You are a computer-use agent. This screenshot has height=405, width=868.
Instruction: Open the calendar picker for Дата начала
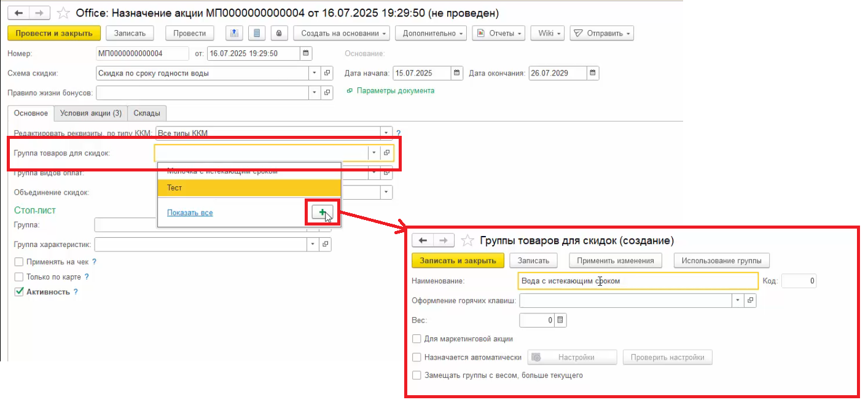click(x=456, y=73)
